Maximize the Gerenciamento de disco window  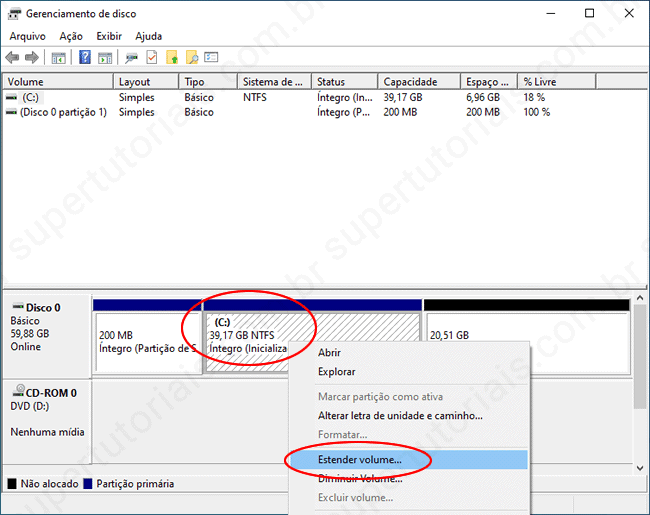[x=589, y=13]
